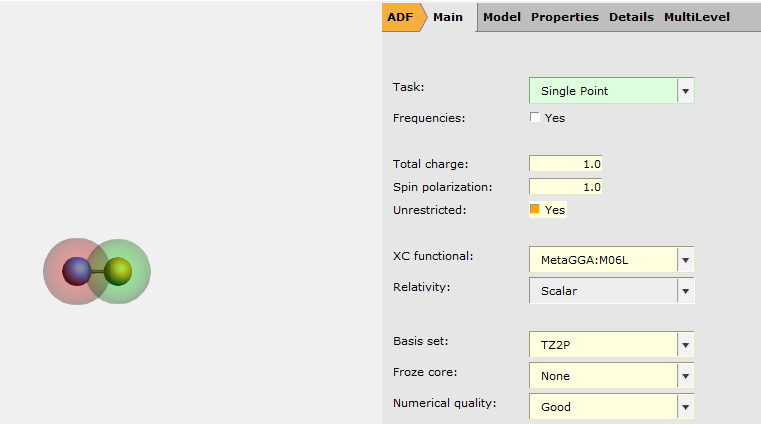Enable the Frequencies checkbox
Image resolution: width=761 pixels, height=424 pixels.
535,118
